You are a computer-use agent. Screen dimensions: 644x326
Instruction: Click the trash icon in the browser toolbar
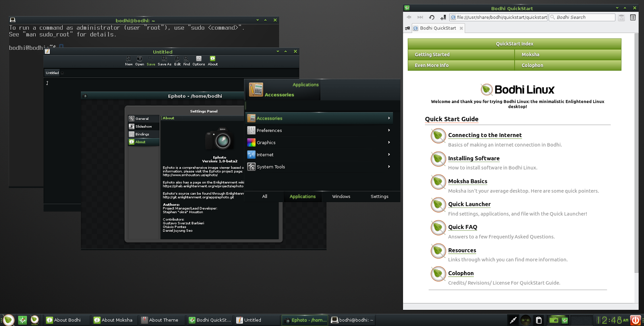point(621,17)
